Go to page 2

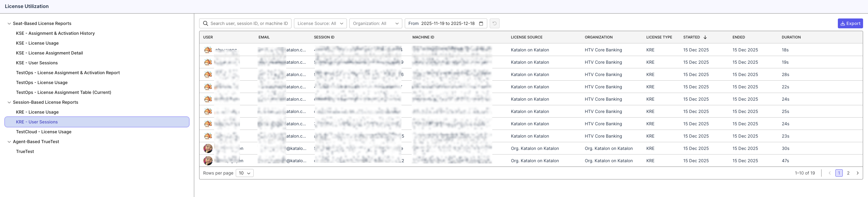tap(848, 173)
